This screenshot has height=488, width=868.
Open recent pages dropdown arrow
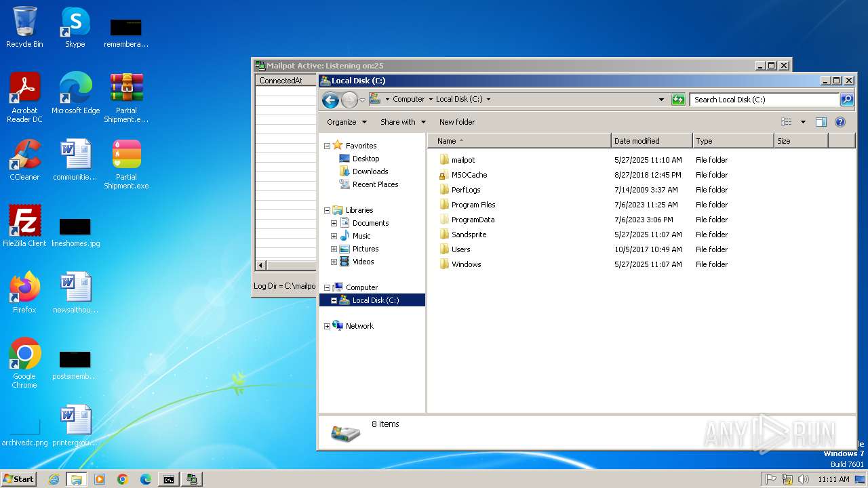[362, 100]
